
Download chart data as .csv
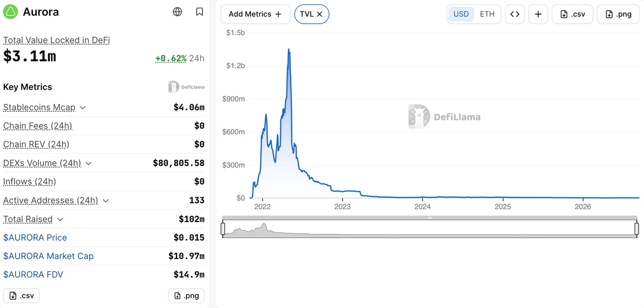(573, 14)
